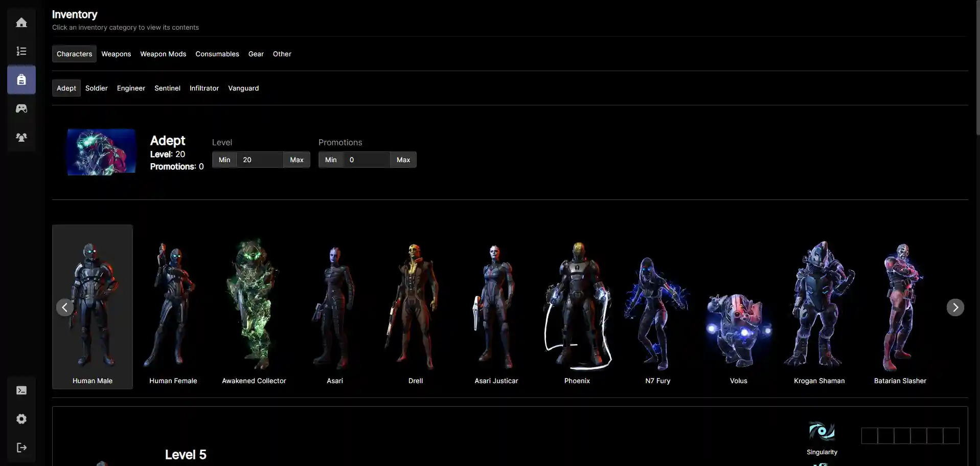Log out using the exit icon
This screenshot has width=980, height=466.
click(x=21, y=448)
